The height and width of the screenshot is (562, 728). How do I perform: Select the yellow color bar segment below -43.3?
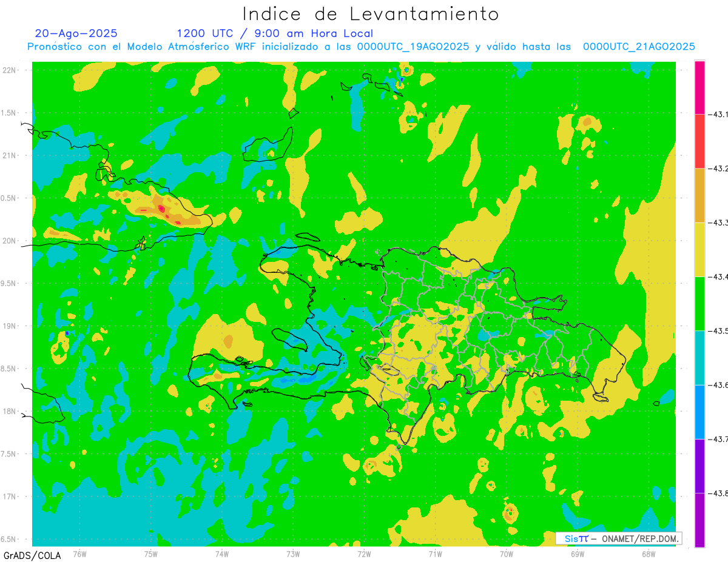tap(699, 249)
